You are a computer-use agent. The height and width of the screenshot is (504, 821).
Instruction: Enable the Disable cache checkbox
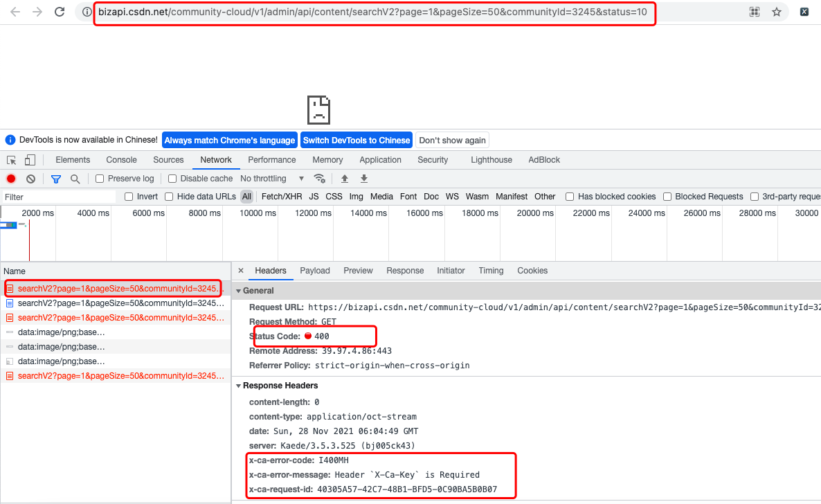click(x=172, y=179)
